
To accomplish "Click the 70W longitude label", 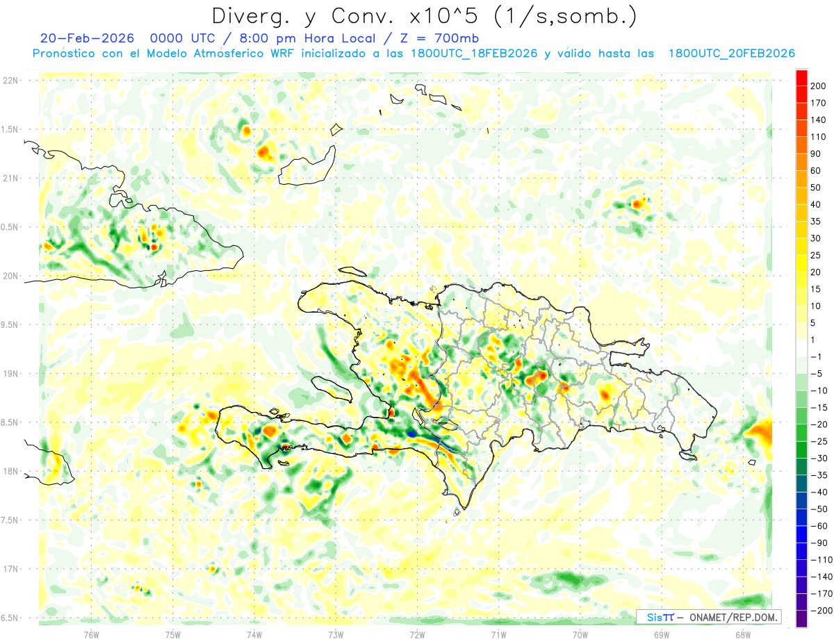I will point(580,634).
